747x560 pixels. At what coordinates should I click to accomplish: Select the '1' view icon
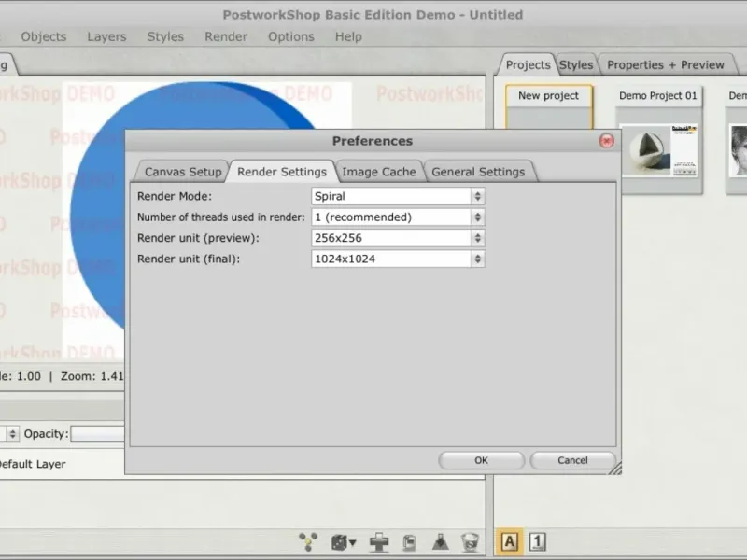[538, 541]
